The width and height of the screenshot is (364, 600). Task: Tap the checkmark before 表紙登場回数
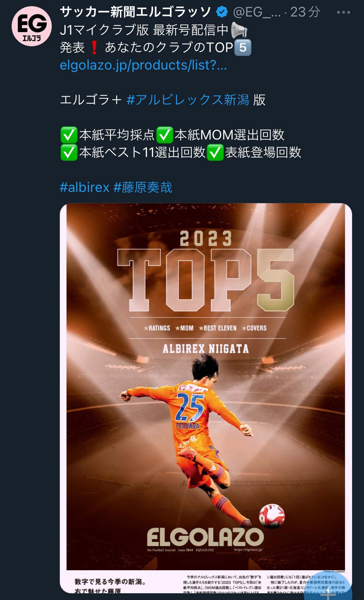[x=215, y=152]
